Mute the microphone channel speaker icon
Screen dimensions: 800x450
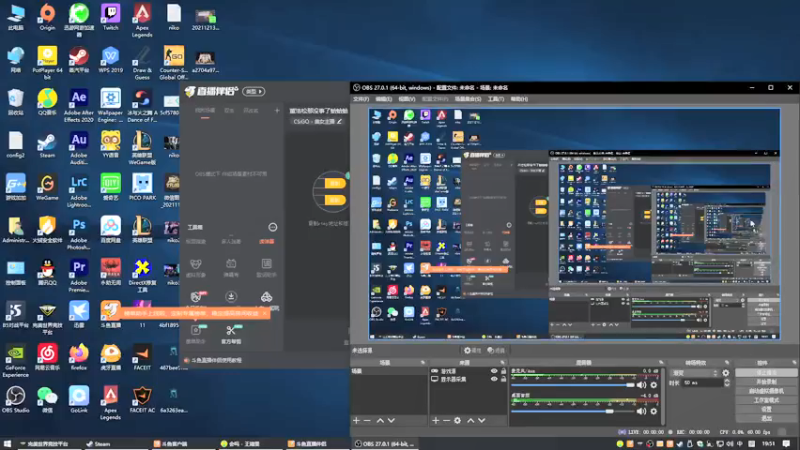coord(641,385)
